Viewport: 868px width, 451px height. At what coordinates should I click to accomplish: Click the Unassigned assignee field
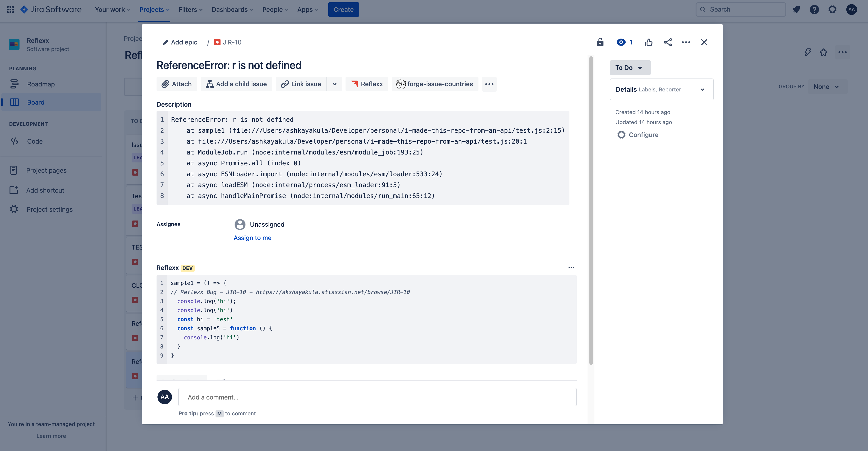click(260, 224)
